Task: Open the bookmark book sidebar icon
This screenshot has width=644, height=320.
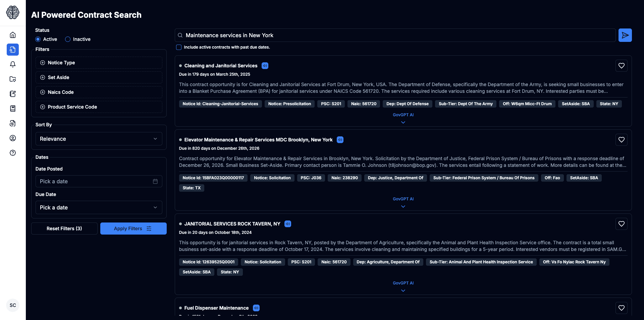Action: pos(13,109)
